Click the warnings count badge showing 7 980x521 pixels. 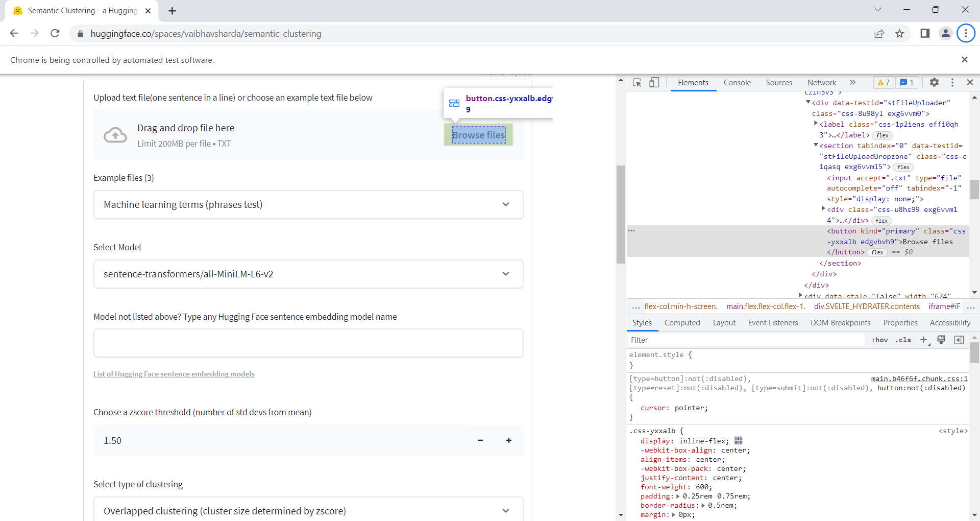coord(884,82)
